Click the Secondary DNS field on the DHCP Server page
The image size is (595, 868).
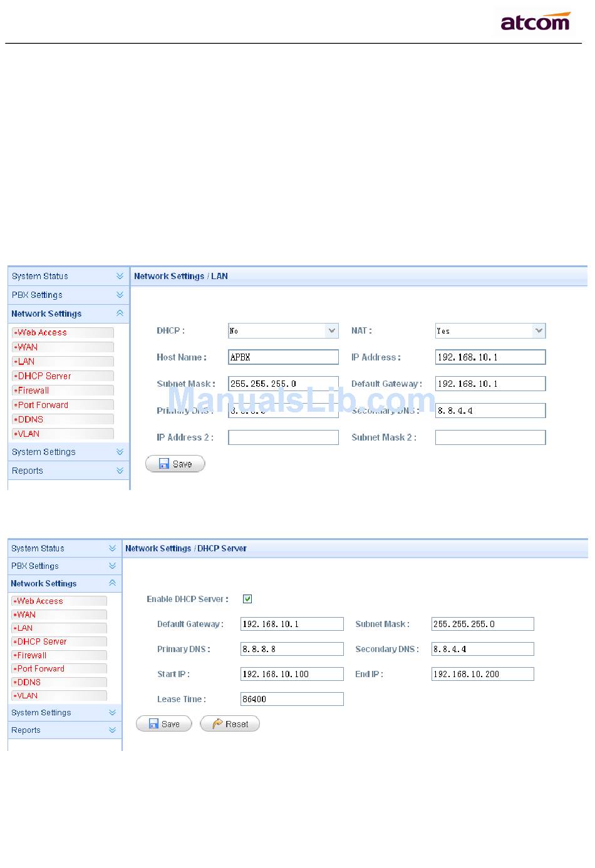point(483,649)
